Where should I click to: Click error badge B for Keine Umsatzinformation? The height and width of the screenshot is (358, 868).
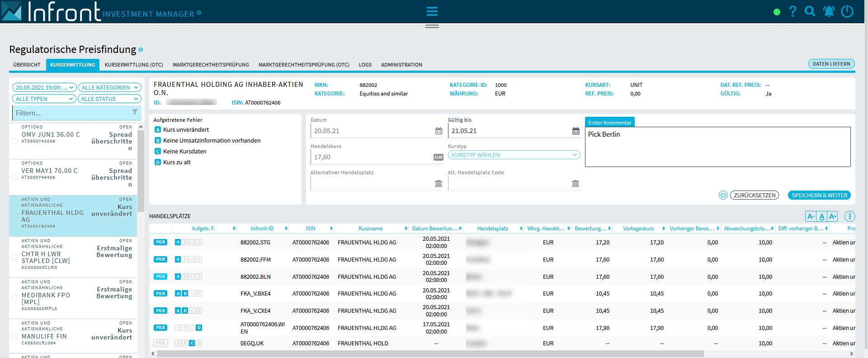[158, 141]
